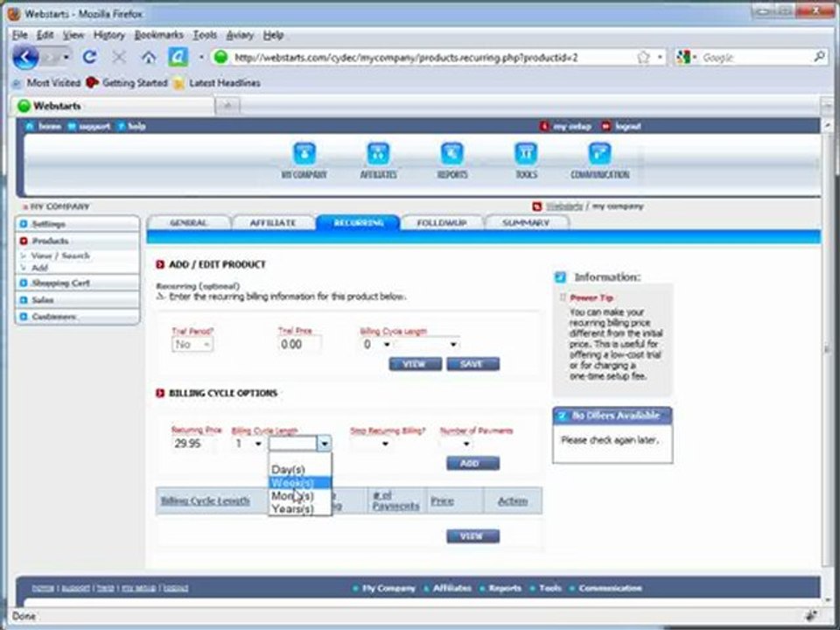Click the my setup link in top bar

pos(571,126)
